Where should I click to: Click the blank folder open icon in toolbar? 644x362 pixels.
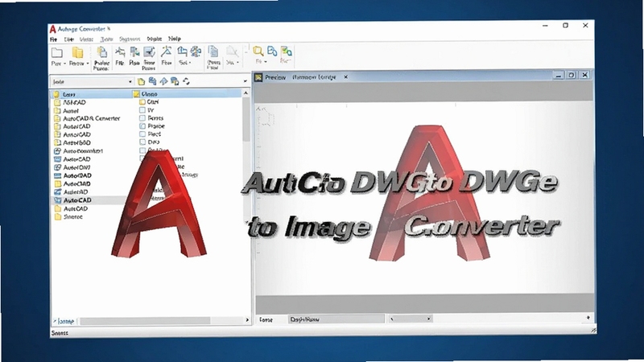[x=57, y=52]
